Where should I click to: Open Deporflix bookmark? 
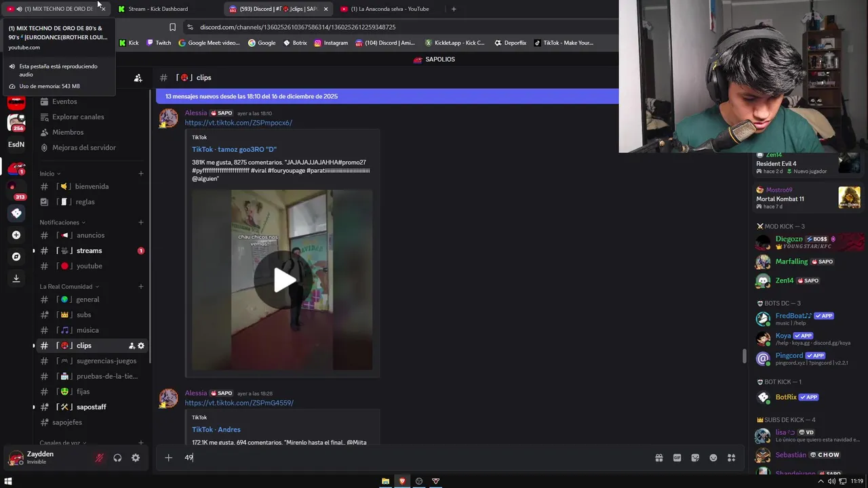pyautogui.click(x=511, y=43)
